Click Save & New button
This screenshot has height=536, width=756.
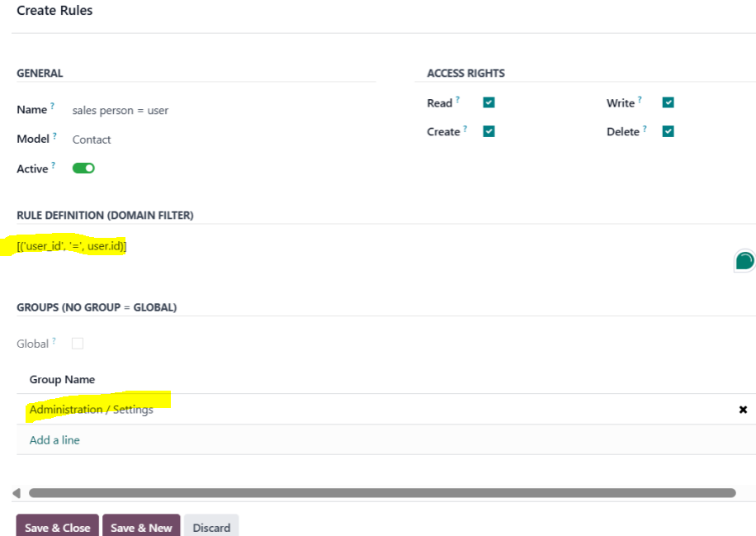[x=141, y=527]
